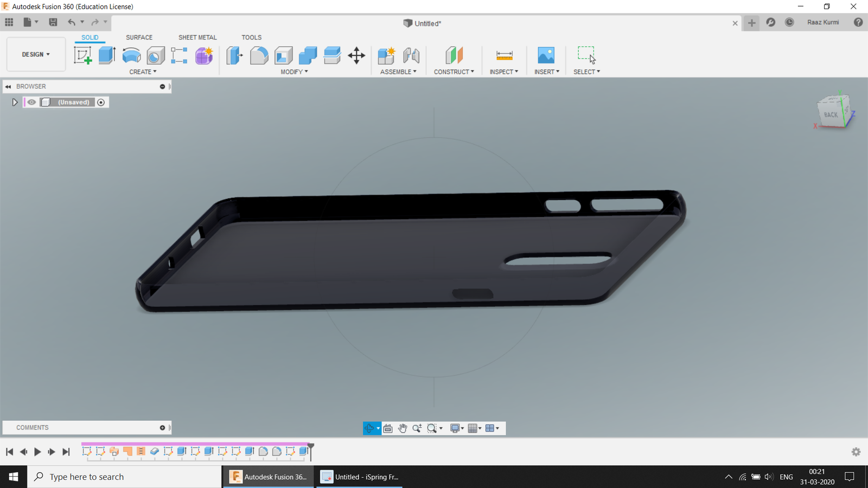This screenshot has height=488, width=868.
Task: Open the extensions icon beside the new tab plus
Action: 770,22
